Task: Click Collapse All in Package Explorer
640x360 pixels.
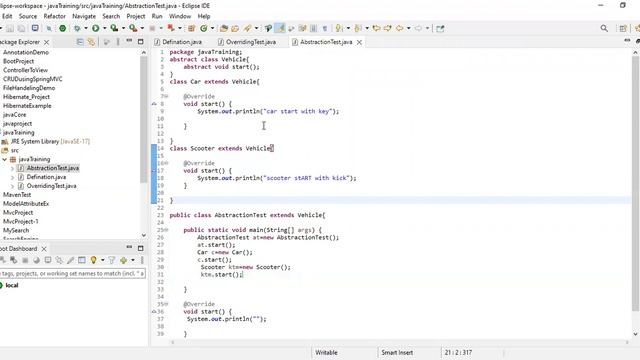Action: [x=80, y=42]
